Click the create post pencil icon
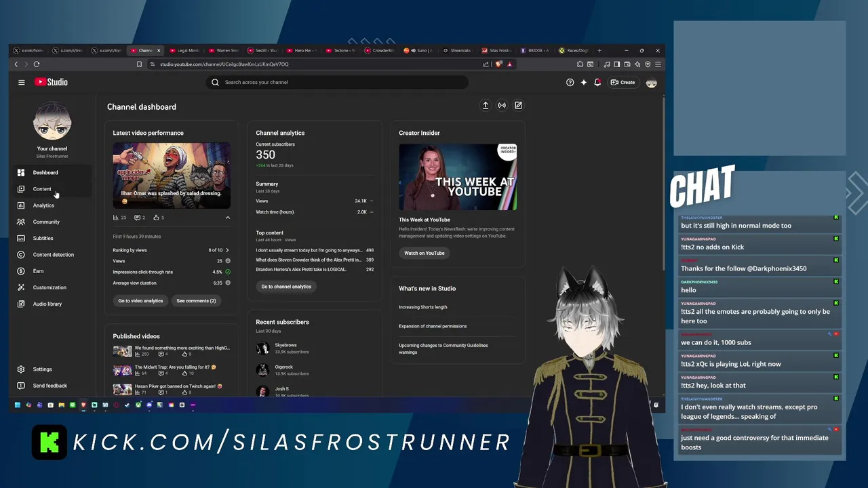Screen dimensions: 868x488 coord(518,105)
